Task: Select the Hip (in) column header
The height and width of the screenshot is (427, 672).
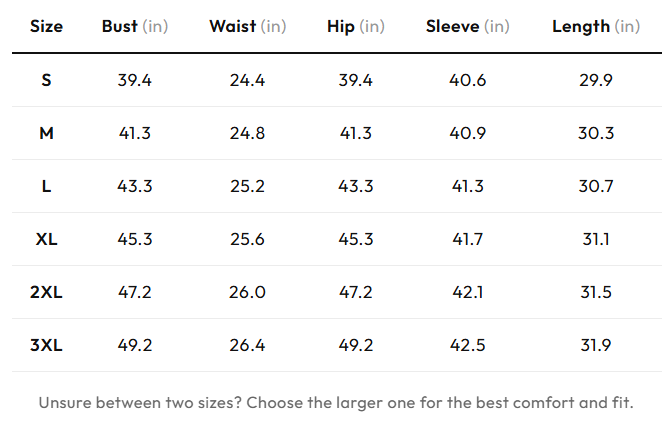Action: [355, 27]
